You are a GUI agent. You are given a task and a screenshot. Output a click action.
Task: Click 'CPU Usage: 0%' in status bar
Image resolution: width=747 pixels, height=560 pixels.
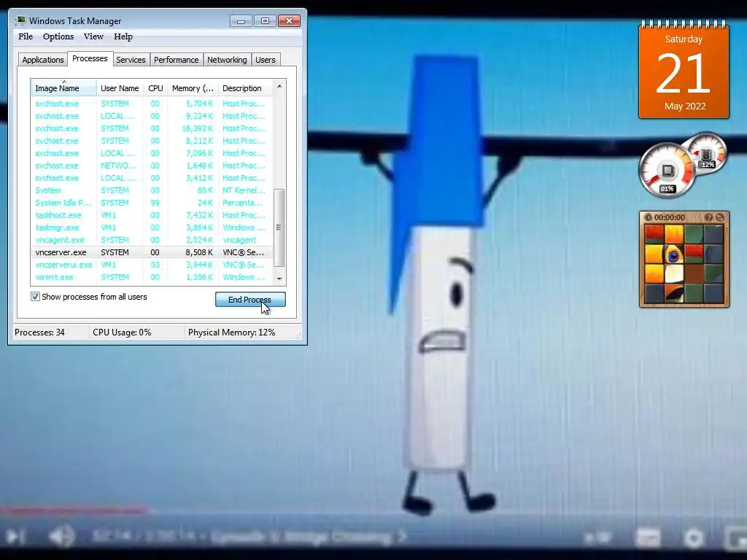click(x=122, y=332)
